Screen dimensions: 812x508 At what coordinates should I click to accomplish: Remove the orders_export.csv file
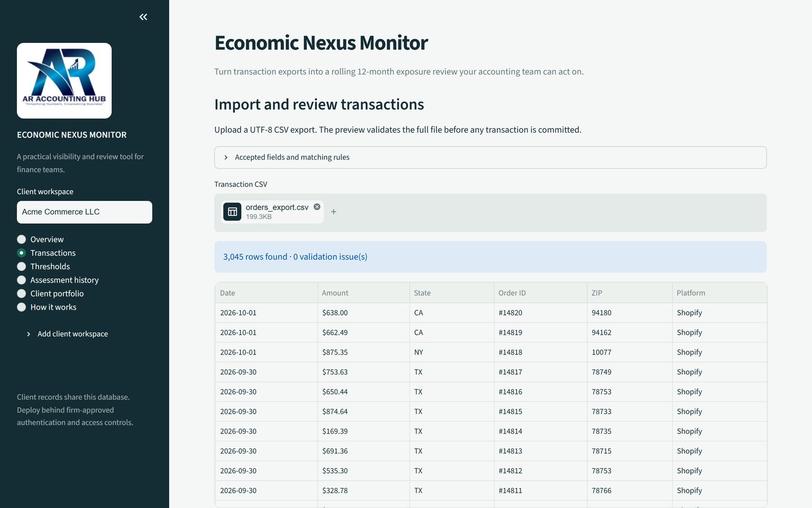[317, 207]
